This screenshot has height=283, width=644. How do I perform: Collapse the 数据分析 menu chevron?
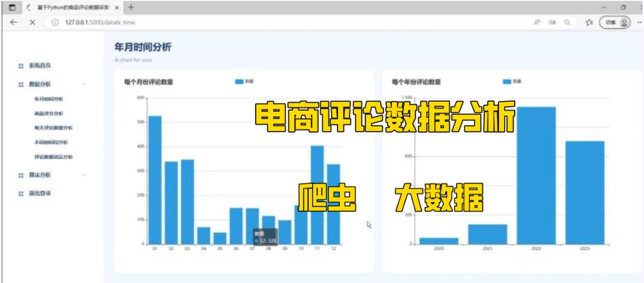[x=84, y=84]
